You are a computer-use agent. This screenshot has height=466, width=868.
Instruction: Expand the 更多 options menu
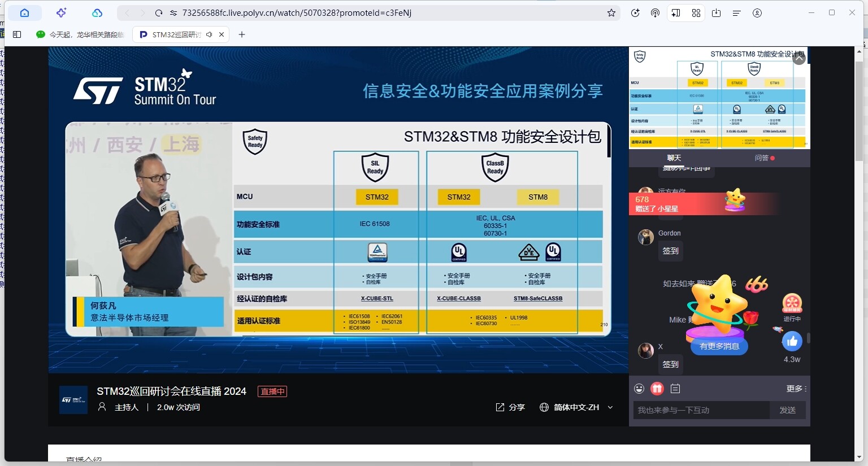click(796, 389)
